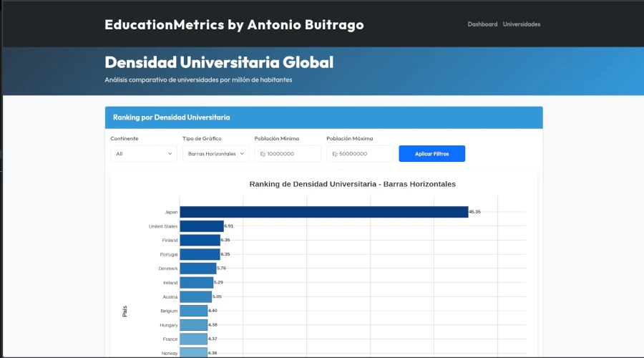The image size is (644, 358).
Task: Click the 45.35 value label
Action: 475,212
